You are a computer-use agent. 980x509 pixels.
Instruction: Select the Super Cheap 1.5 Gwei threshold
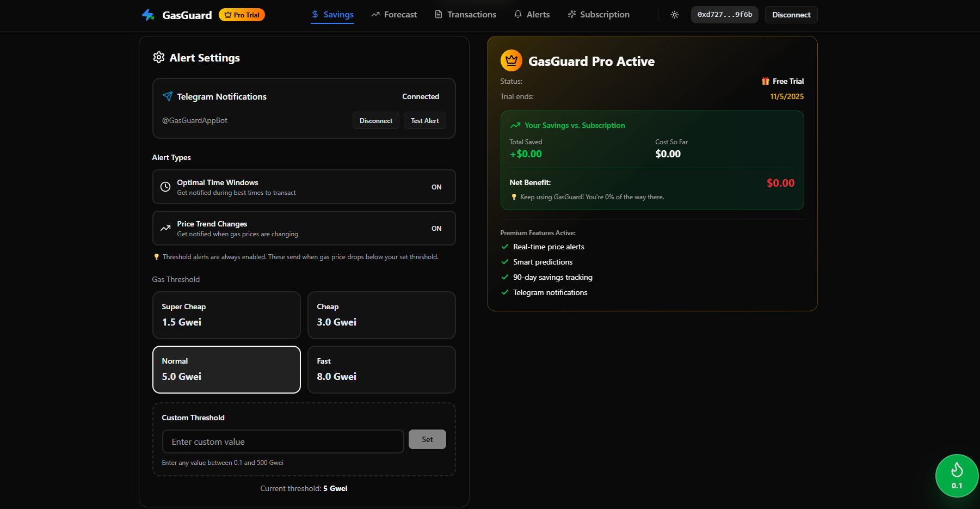pyautogui.click(x=226, y=315)
